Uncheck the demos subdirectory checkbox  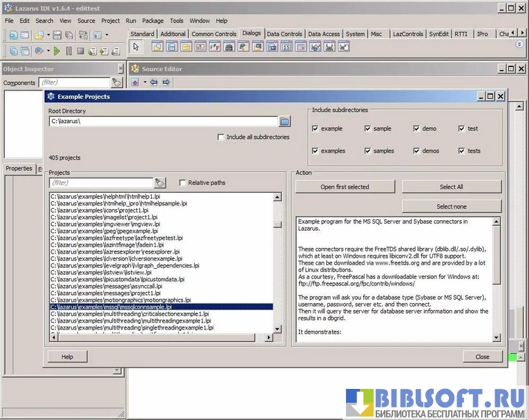[x=416, y=151]
